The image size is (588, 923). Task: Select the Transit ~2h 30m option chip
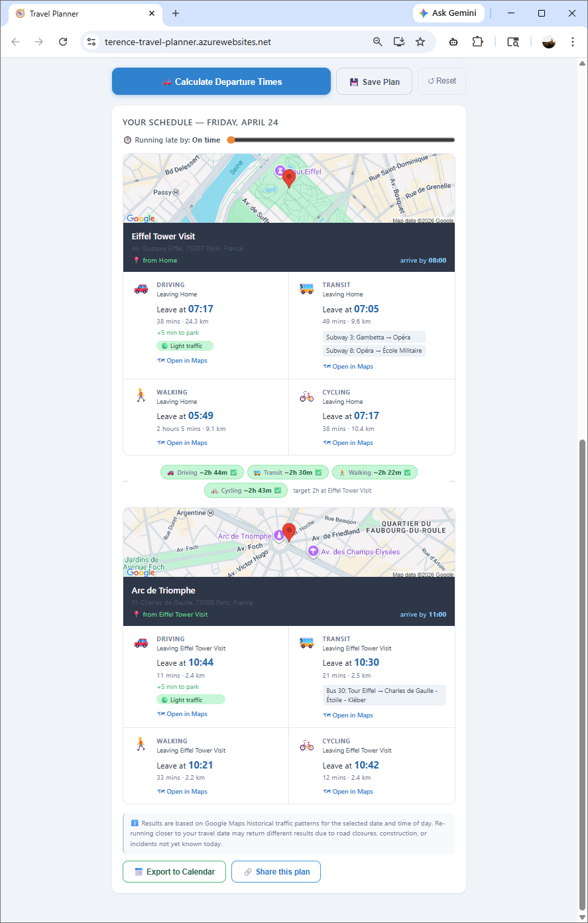[288, 472]
